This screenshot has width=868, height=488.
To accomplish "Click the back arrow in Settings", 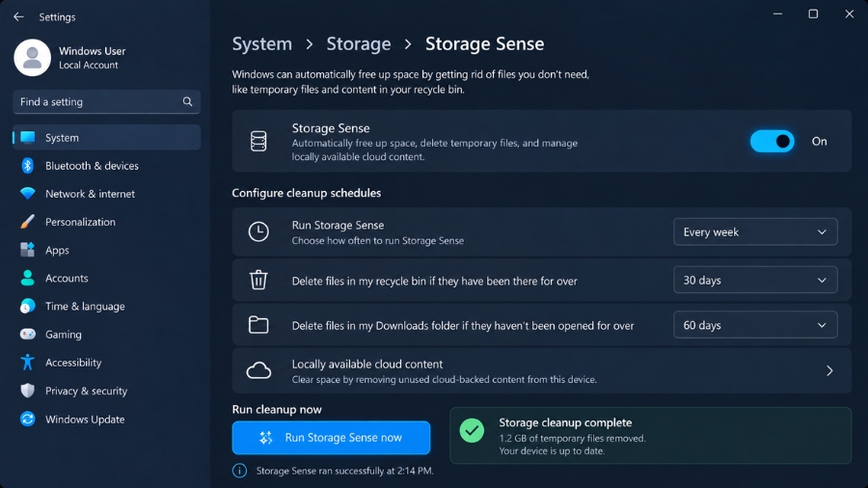I will point(18,16).
